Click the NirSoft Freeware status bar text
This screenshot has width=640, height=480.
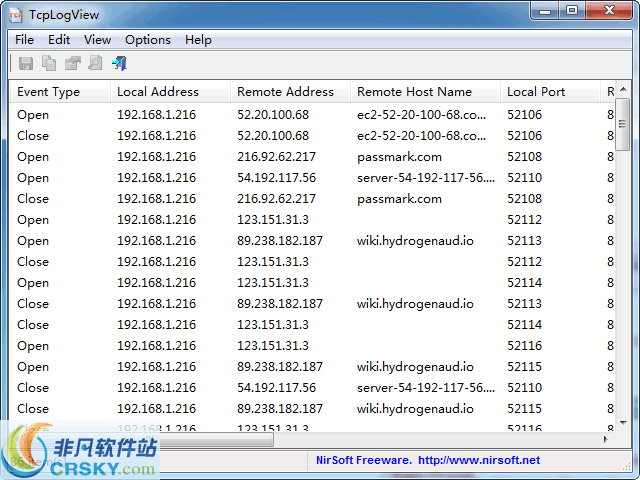364,460
